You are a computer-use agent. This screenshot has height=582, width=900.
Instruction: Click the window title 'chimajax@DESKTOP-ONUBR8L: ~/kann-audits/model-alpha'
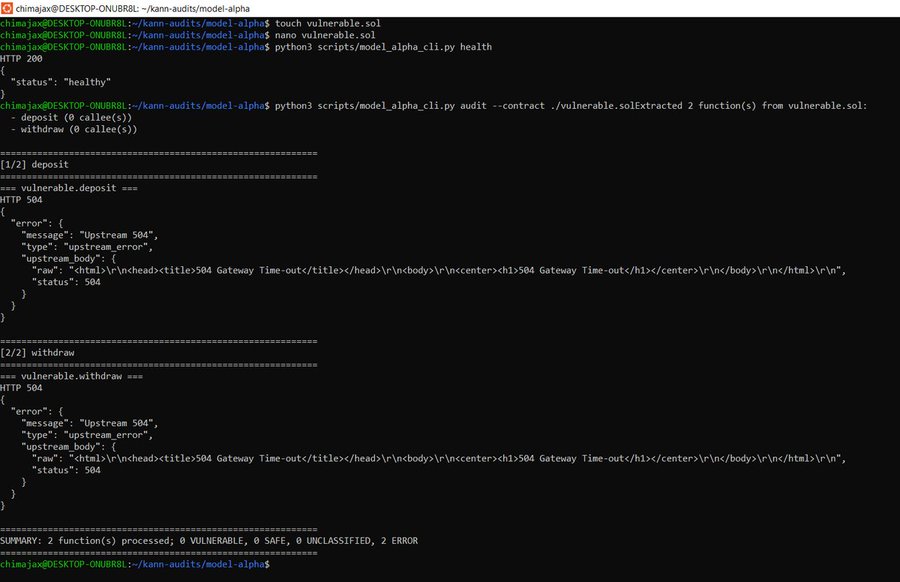click(133, 9)
